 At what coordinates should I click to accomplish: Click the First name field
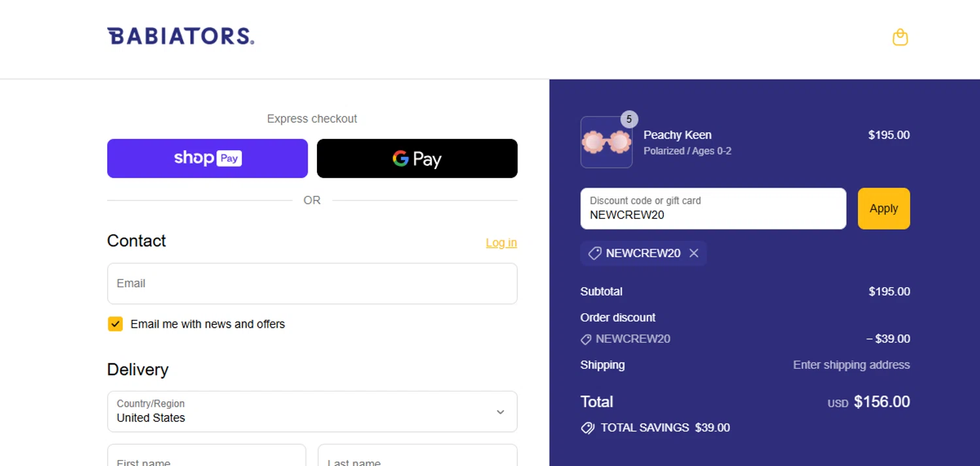point(206,456)
